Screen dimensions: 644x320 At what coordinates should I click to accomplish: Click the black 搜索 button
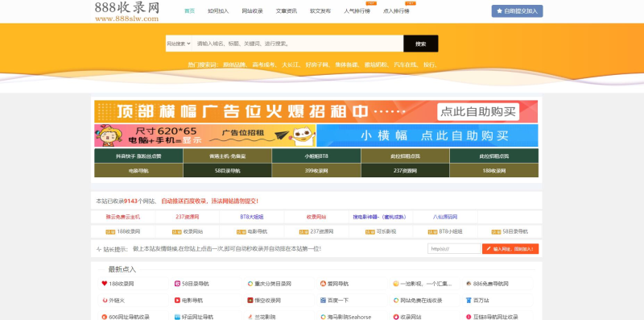(420, 44)
